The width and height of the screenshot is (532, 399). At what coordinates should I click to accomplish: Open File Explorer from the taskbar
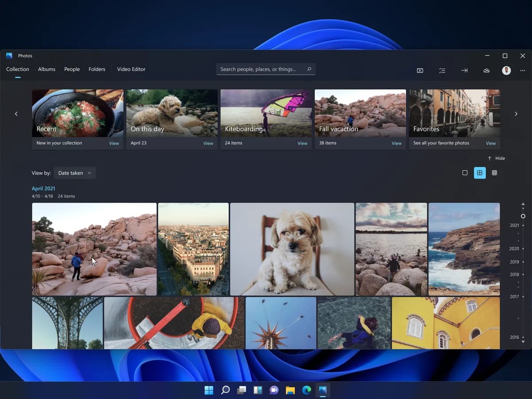[290, 390]
